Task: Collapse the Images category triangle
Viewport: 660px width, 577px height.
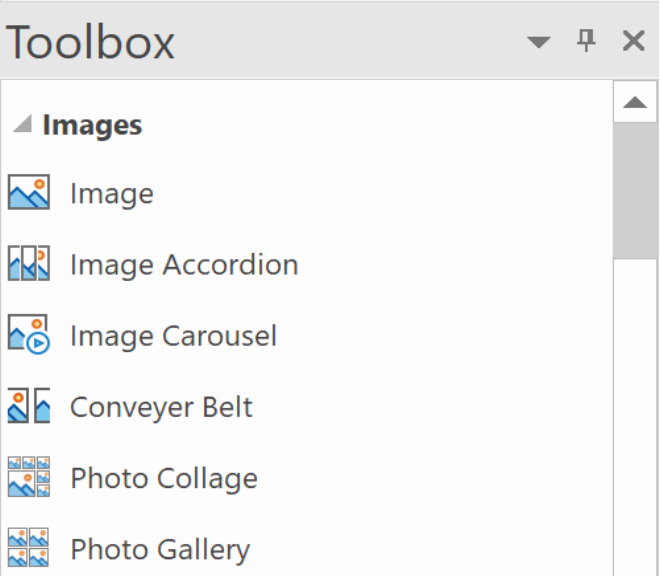Action: (x=23, y=124)
